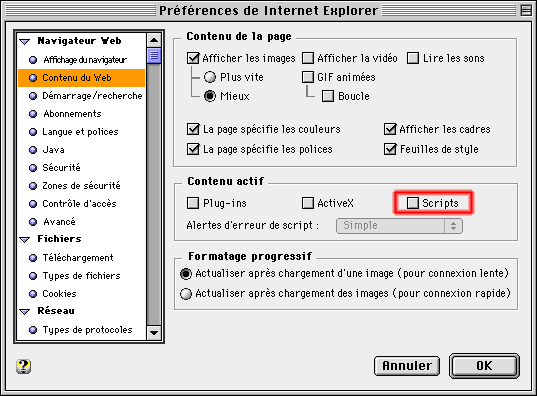Click the bullet icon beside Cookies
Image resolution: width=537 pixels, height=396 pixels.
33,294
